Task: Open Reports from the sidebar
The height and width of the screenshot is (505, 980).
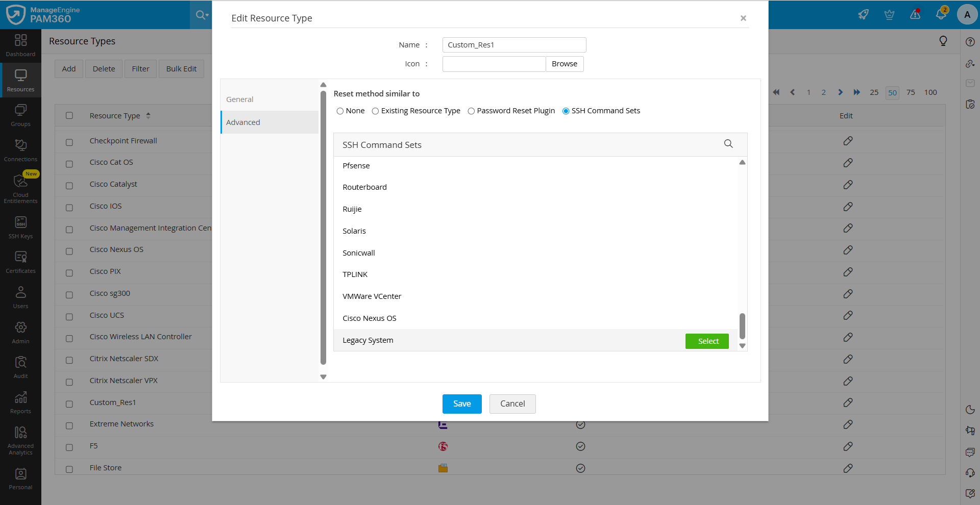Action: coord(20,402)
